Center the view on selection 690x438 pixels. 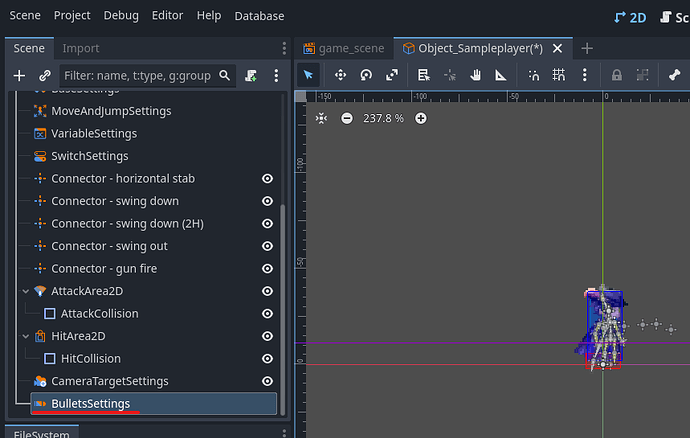[x=321, y=118]
